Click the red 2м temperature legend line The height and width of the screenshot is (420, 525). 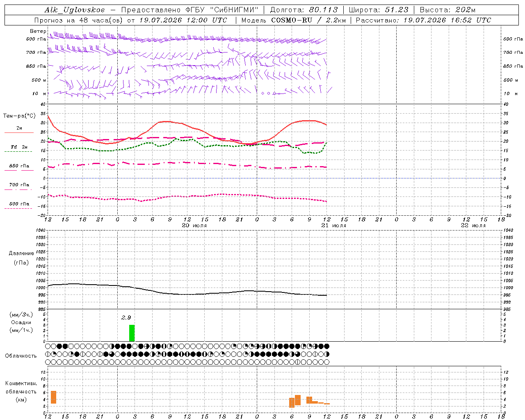(19, 132)
